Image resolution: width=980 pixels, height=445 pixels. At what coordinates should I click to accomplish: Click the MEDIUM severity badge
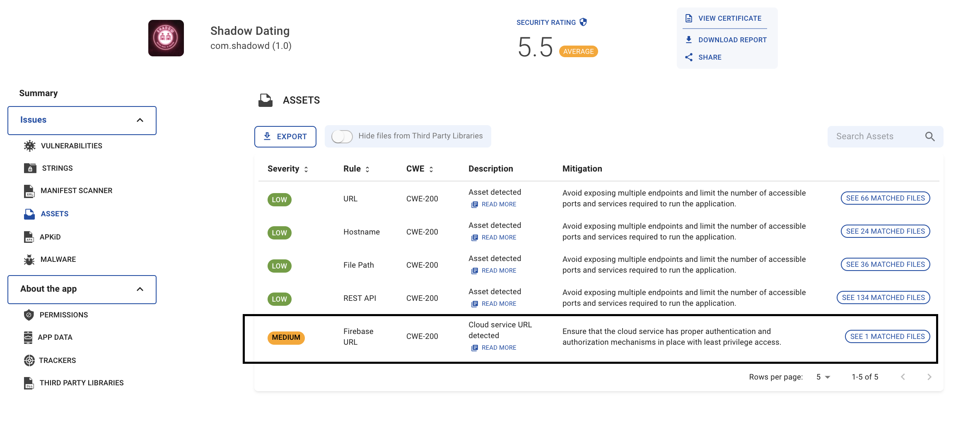[286, 338]
